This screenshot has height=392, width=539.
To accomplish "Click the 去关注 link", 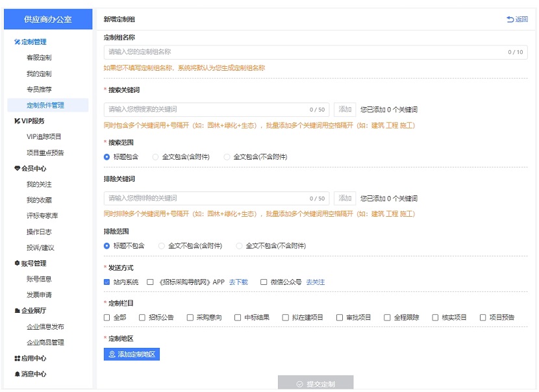I will [315, 282].
